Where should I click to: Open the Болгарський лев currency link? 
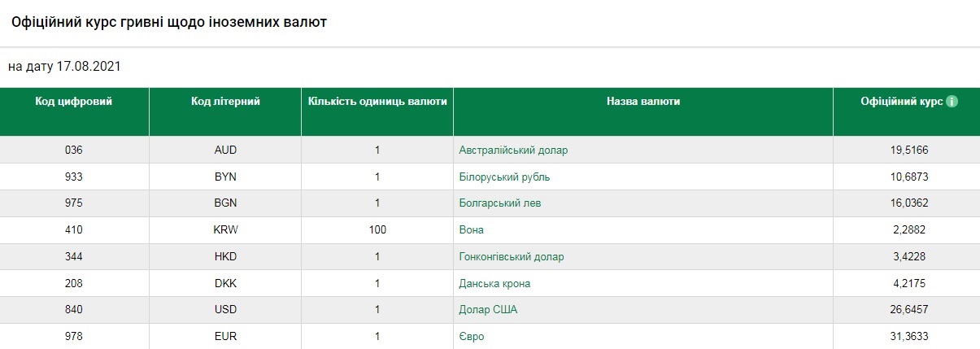coord(499,203)
